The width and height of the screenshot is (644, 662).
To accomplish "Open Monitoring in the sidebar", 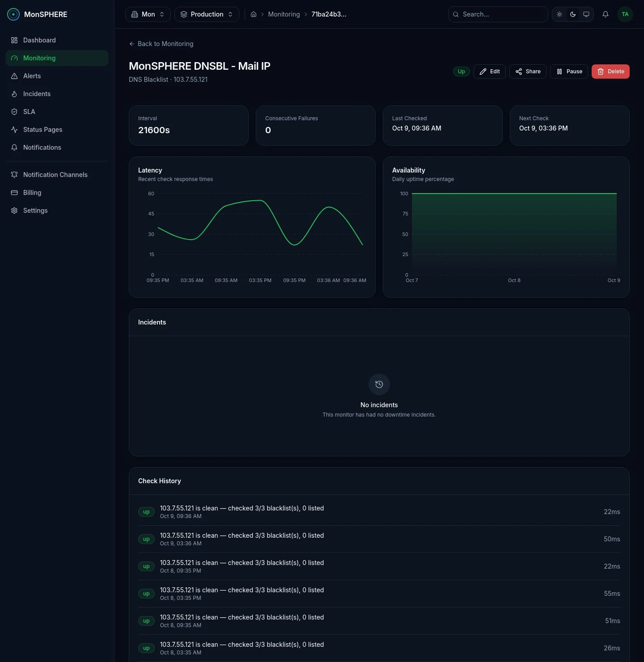I will (x=57, y=58).
